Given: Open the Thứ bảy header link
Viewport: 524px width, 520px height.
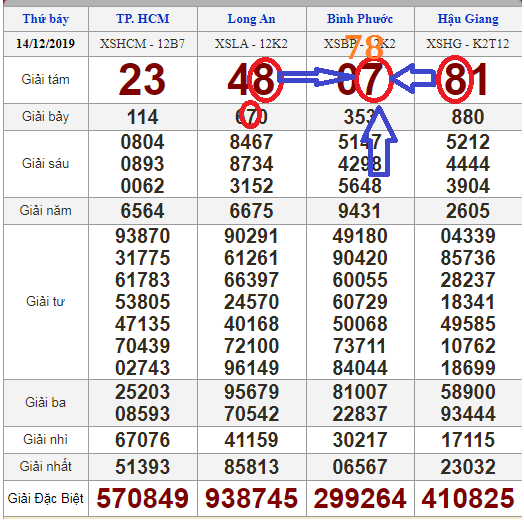Looking at the screenshot, I should [x=45, y=19].
